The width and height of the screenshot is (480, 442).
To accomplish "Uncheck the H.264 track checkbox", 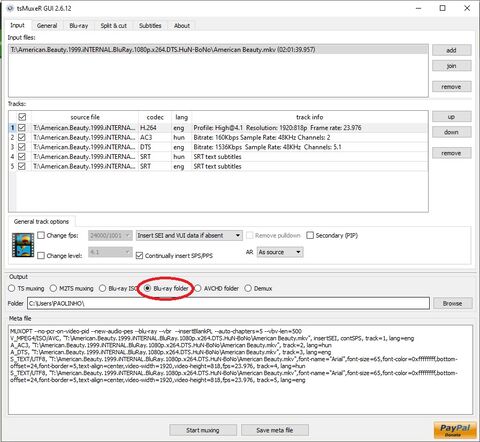I will [x=22, y=128].
